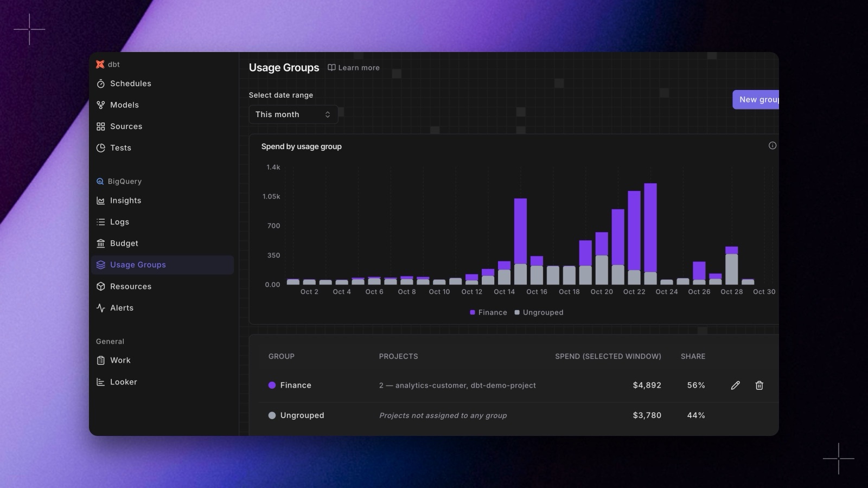Click the $4,892 spend value
868x488 pixels.
647,386
